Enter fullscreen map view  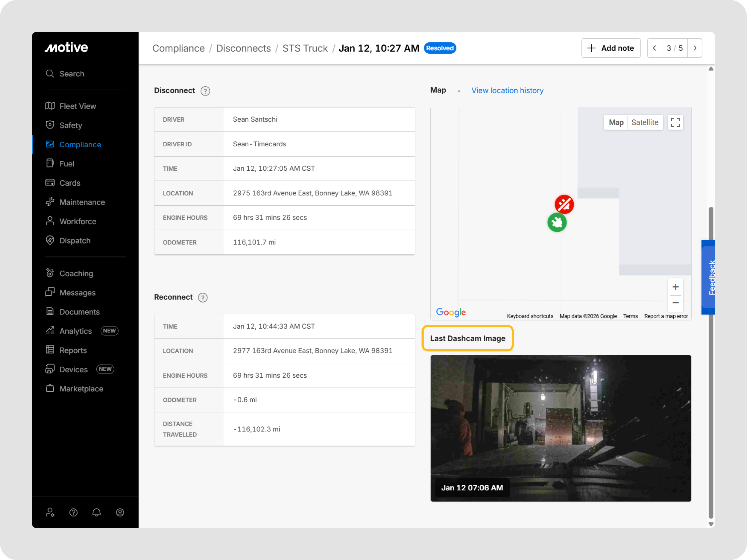click(676, 122)
